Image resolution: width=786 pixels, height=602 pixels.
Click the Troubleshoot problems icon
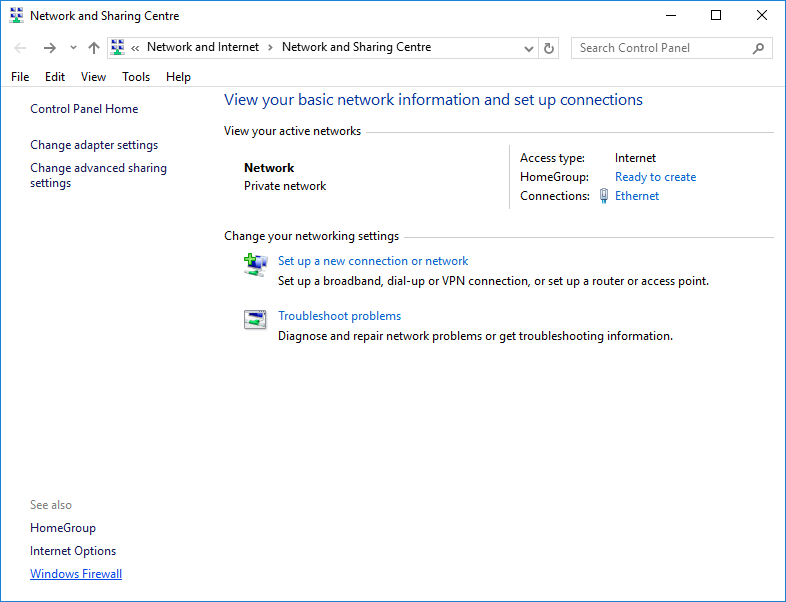tap(255, 319)
